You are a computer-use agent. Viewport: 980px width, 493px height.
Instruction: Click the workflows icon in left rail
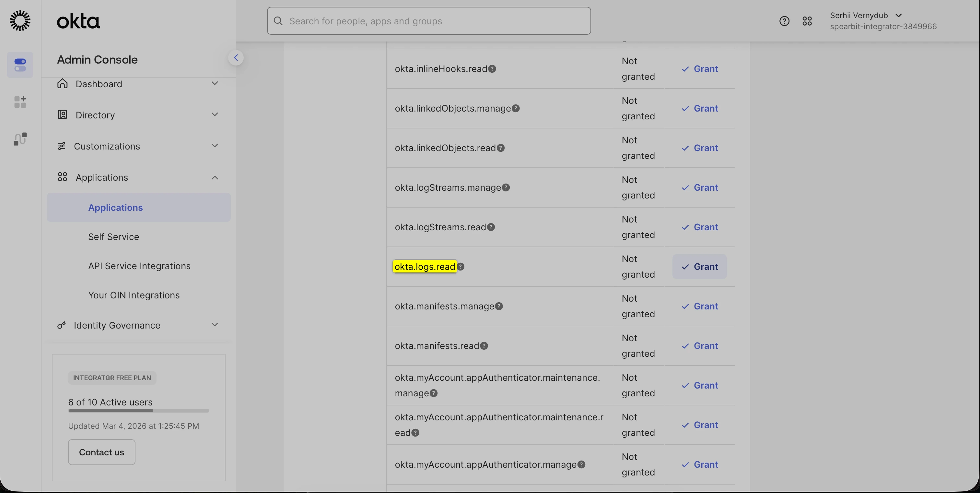tap(20, 139)
